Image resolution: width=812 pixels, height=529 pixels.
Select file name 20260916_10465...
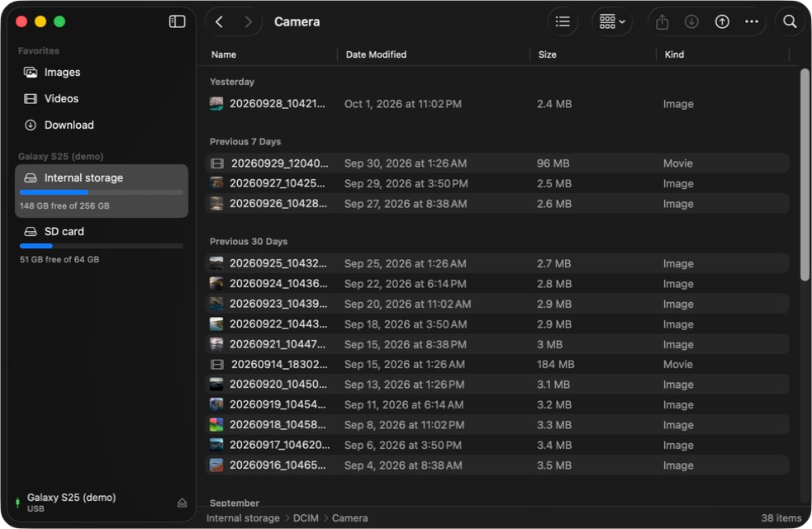278,465
